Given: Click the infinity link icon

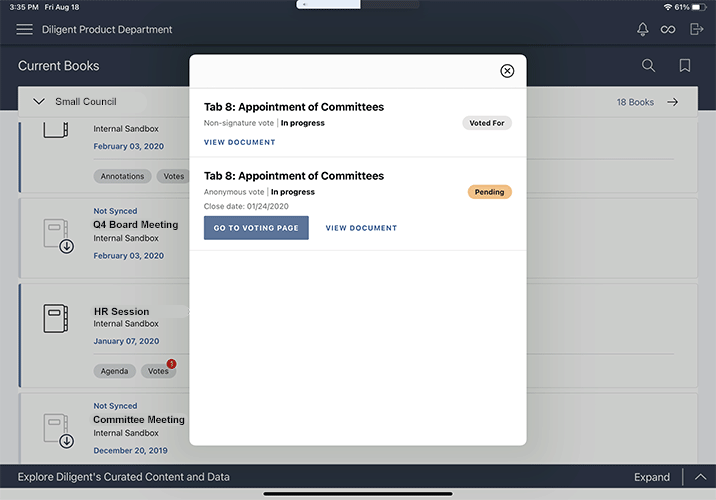Looking at the screenshot, I should (669, 29).
